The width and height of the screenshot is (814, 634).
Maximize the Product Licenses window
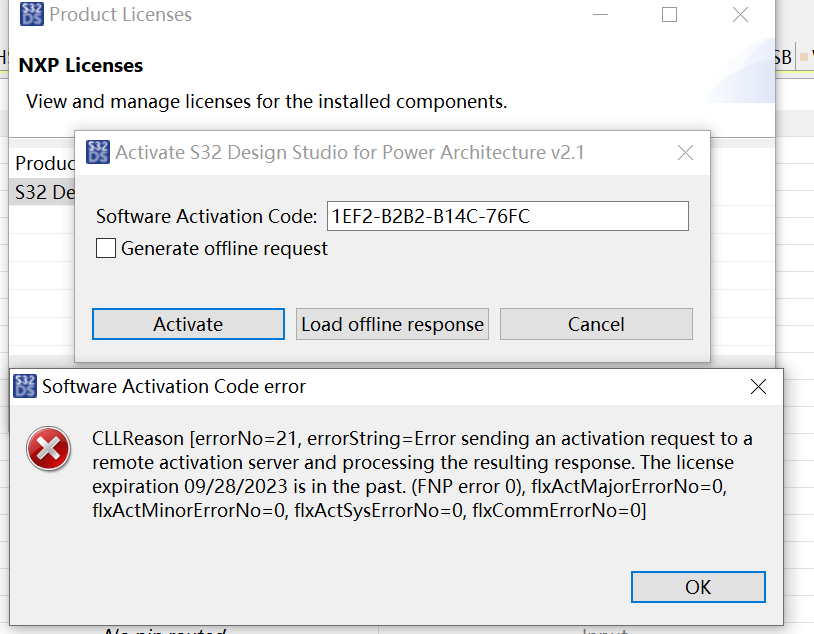(x=669, y=15)
